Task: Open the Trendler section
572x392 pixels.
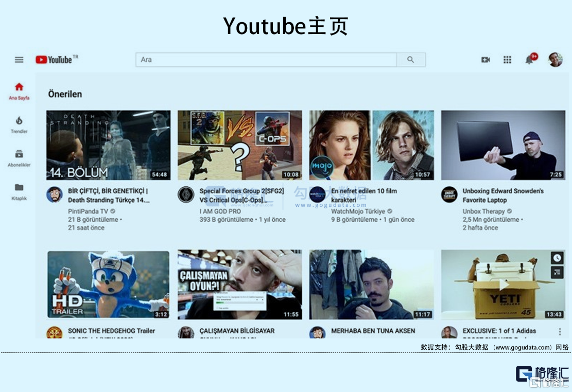Action: point(19,124)
